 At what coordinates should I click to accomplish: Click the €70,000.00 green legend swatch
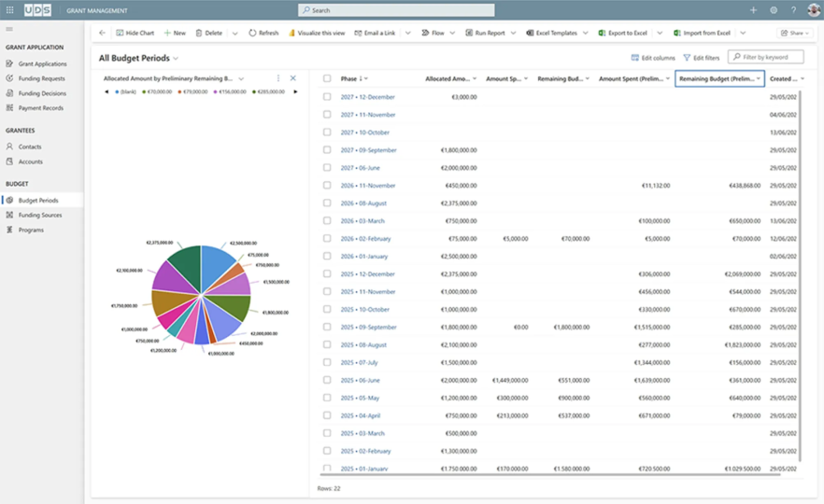144,91
